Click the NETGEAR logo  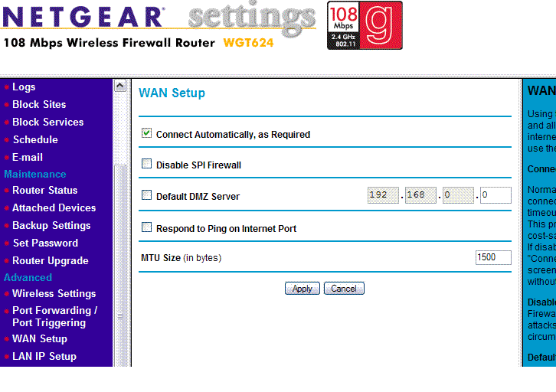coord(83,17)
